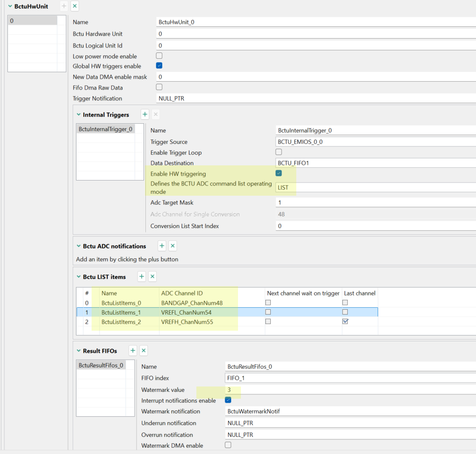Open Data Destination dropdown BCTU_FIFO1
The height and width of the screenshot is (454, 476).
376,163
